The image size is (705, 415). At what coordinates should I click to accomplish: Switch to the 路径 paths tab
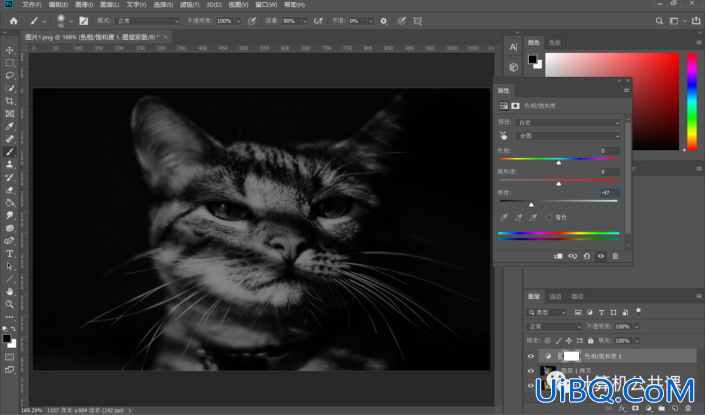(577, 296)
